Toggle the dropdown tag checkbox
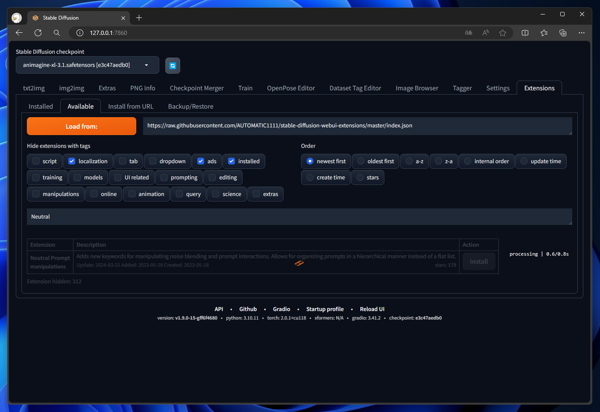 [x=153, y=161]
